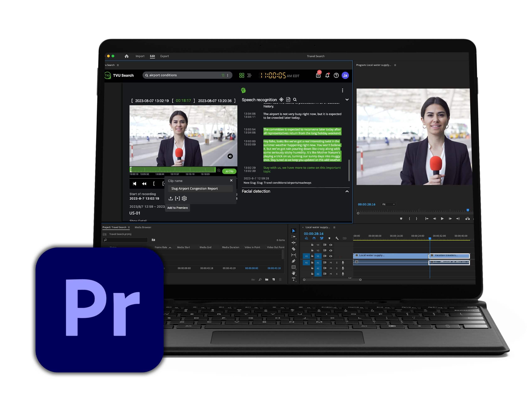Click the green Clip button
The image size is (532, 399).
tap(229, 171)
